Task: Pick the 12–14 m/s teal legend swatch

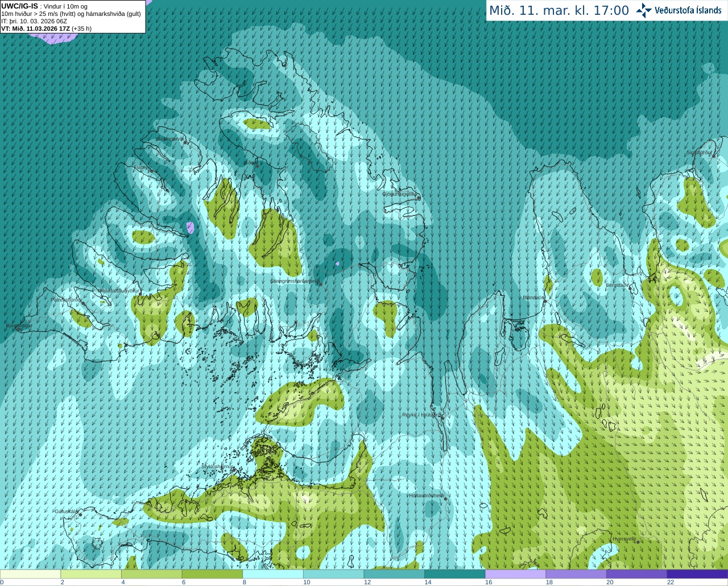Action: (394, 574)
